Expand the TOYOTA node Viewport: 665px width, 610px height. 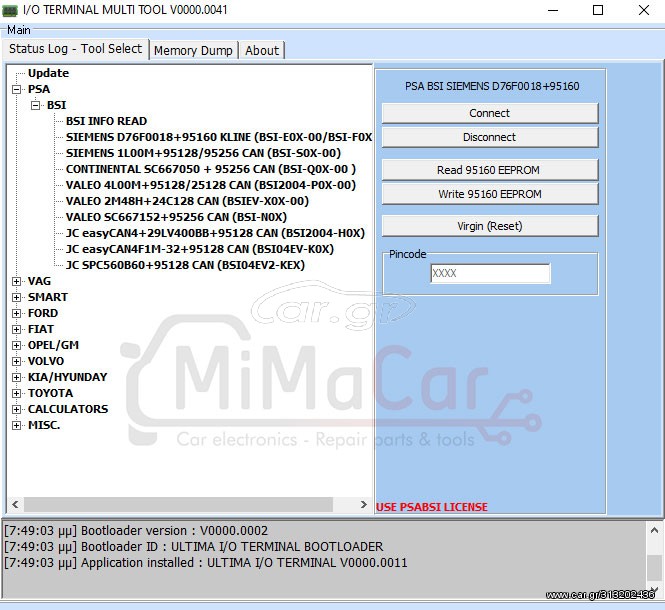tap(17, 393)
